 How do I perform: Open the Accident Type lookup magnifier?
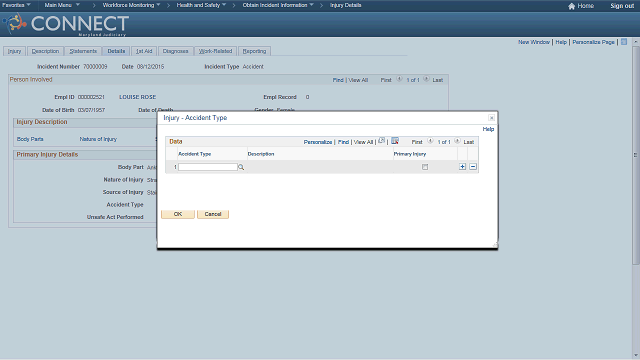point(241,167)
